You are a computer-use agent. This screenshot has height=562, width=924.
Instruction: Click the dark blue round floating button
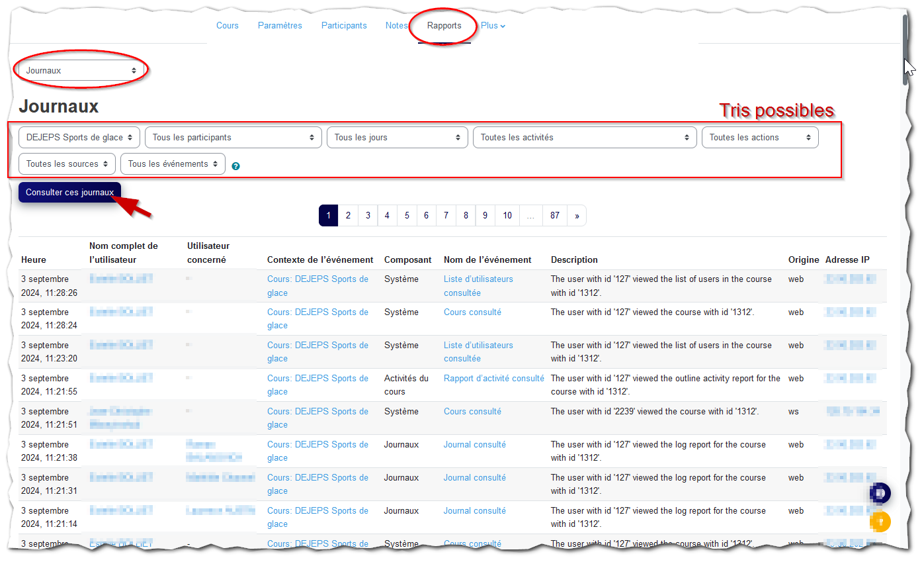[880, 493]
